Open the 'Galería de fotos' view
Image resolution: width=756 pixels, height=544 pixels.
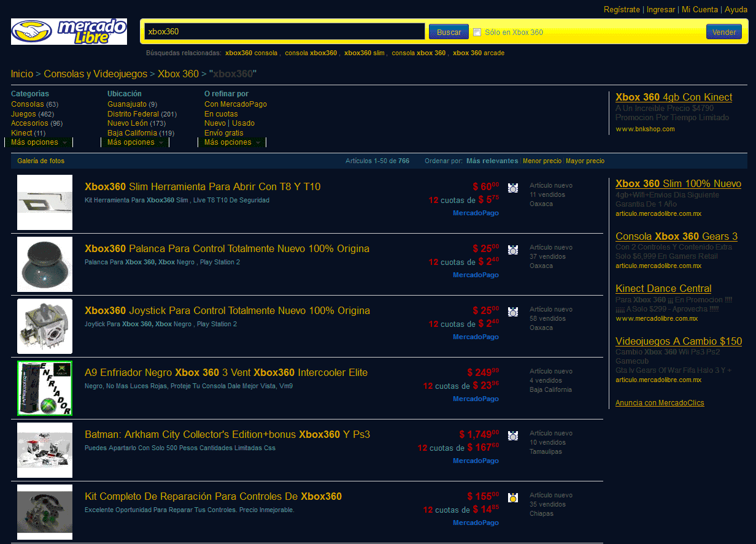coord(40,161)
